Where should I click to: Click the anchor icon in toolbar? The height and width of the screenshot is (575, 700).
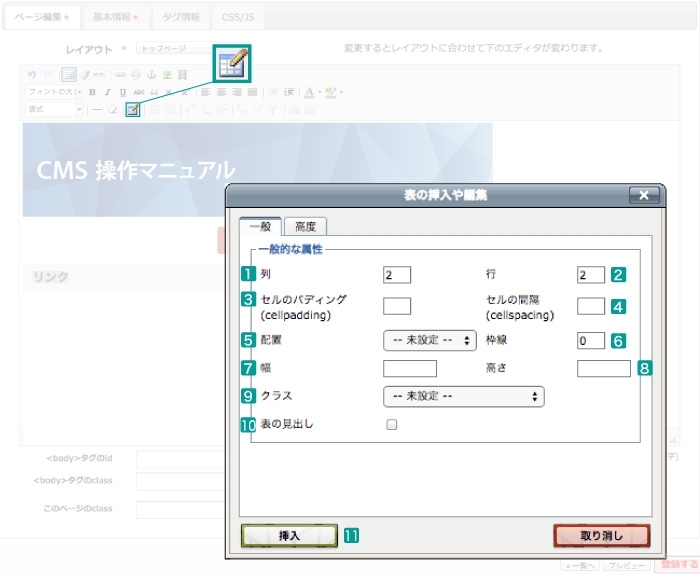pyautogui.click(x=152, y=75)
